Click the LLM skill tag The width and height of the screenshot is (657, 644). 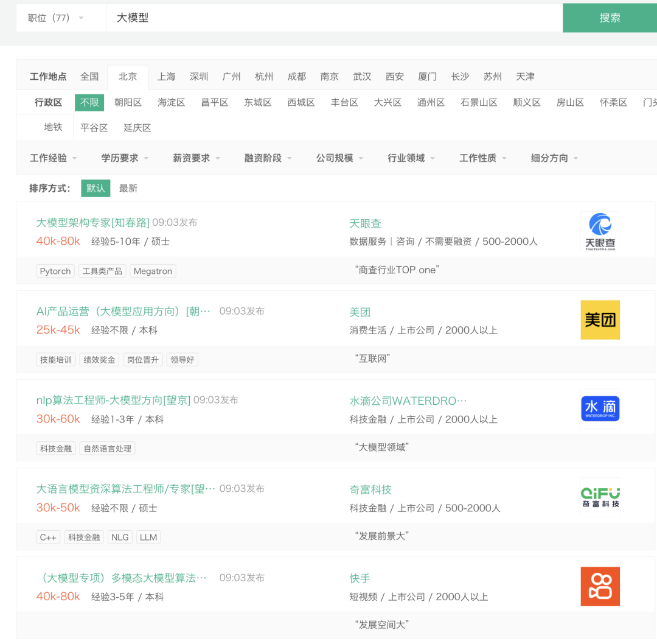coord(148,537)
